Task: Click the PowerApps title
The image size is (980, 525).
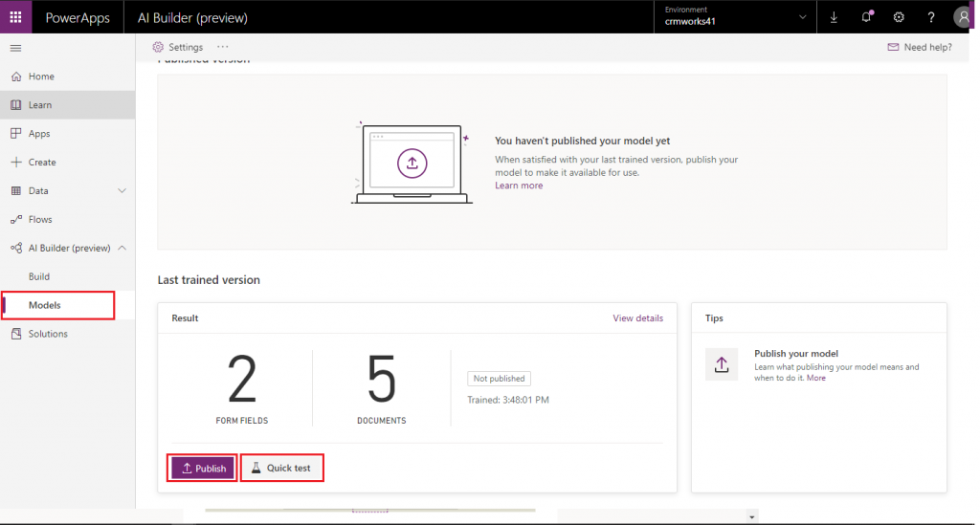Action: [78, 18]
